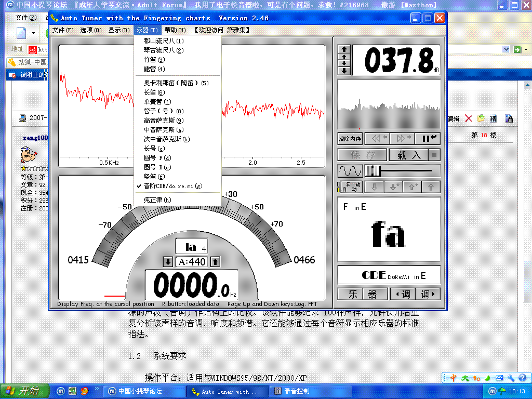Screen dimensions: 532x399
Task: Select 能管 (4) from the instrument menu
Action: 178,69
